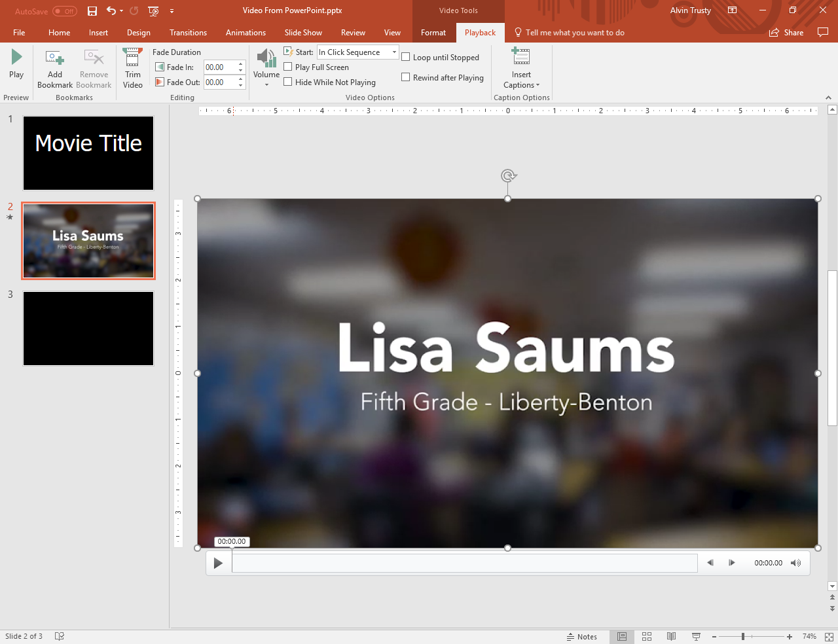Enable Loop until Stopped
This screenshot has height=644, width=838.
(x=405, y=57)
